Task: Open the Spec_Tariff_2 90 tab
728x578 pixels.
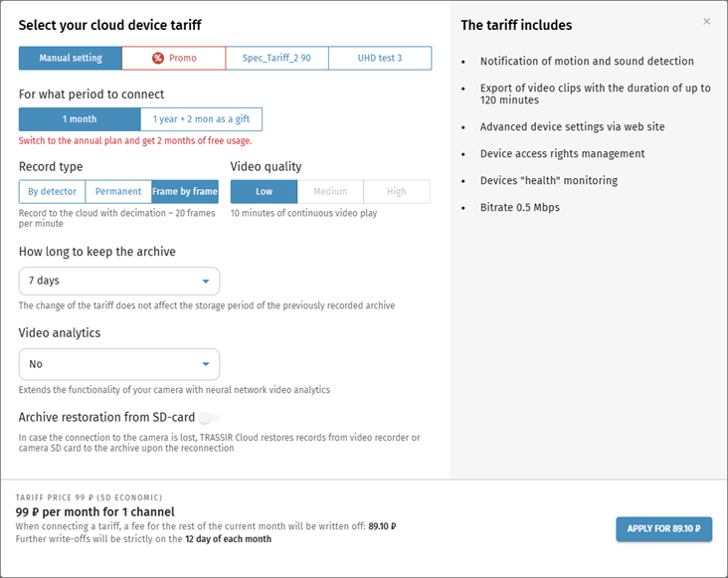Action: 276,58
